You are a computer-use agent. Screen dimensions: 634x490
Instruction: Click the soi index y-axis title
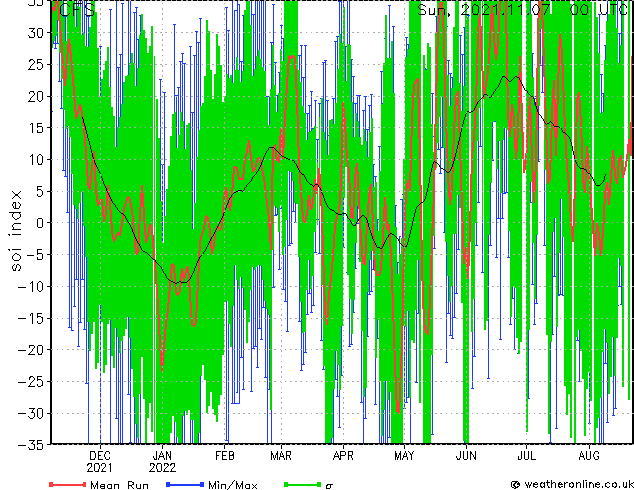coord(15,230)
